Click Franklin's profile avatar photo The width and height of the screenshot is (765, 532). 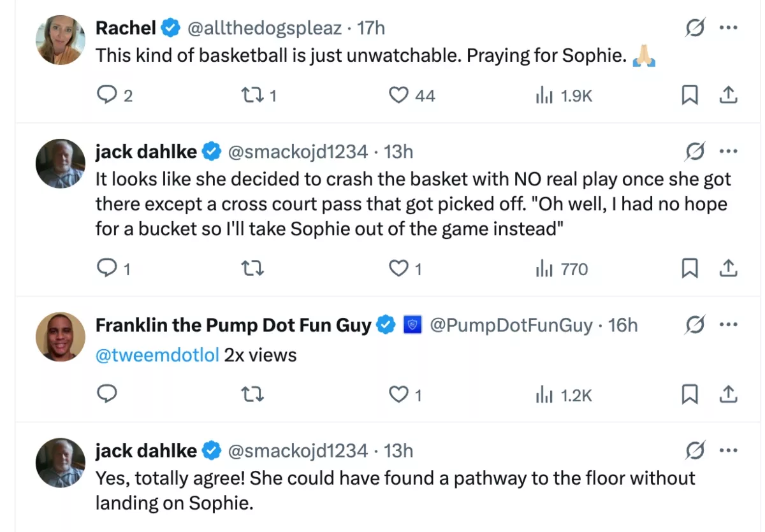point(61,336)
